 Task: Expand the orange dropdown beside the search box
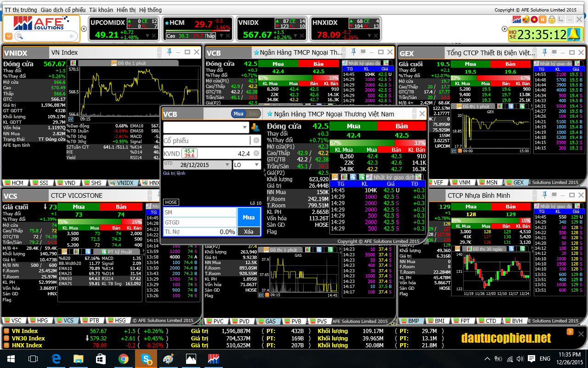point(9,36)
